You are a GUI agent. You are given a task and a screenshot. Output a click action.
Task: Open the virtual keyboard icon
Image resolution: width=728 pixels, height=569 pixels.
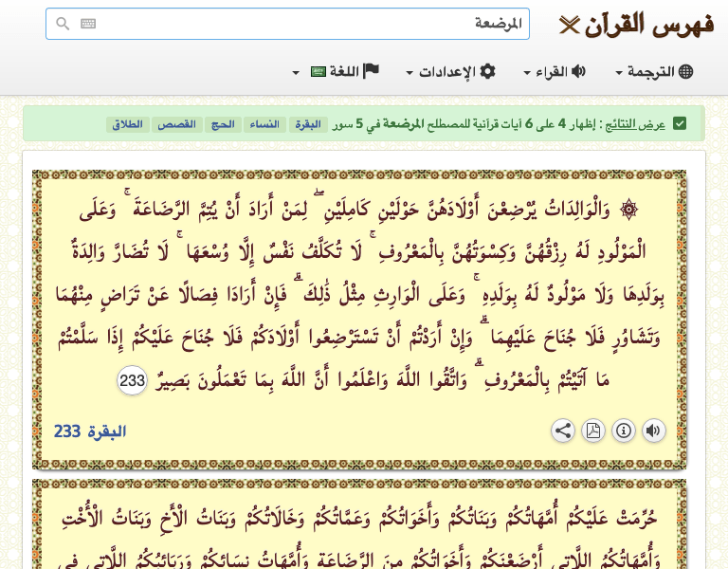click(x=88, y=24)
